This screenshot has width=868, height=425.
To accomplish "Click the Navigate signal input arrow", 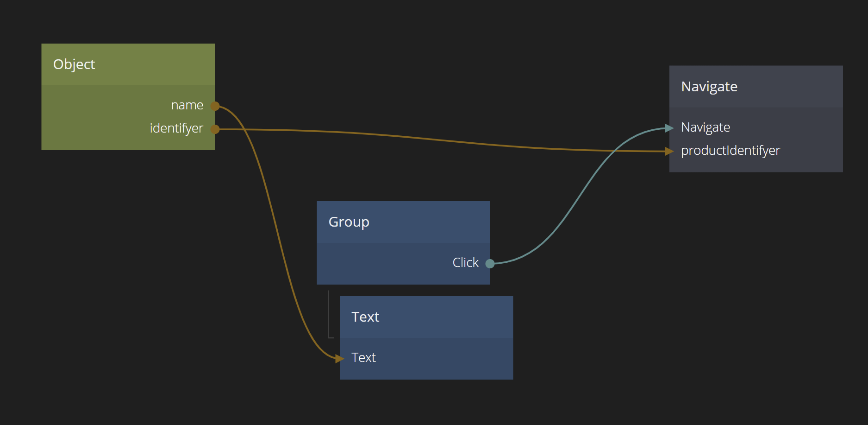I will tap(669, 128).
